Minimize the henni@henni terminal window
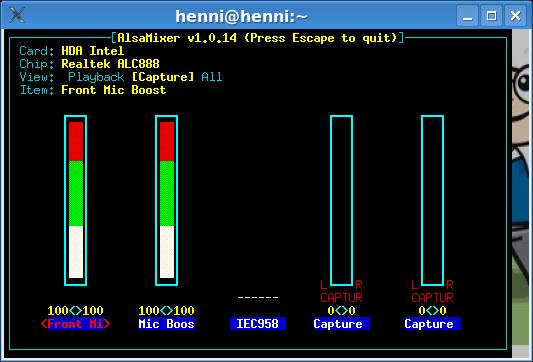 click(x=467, y=16)
